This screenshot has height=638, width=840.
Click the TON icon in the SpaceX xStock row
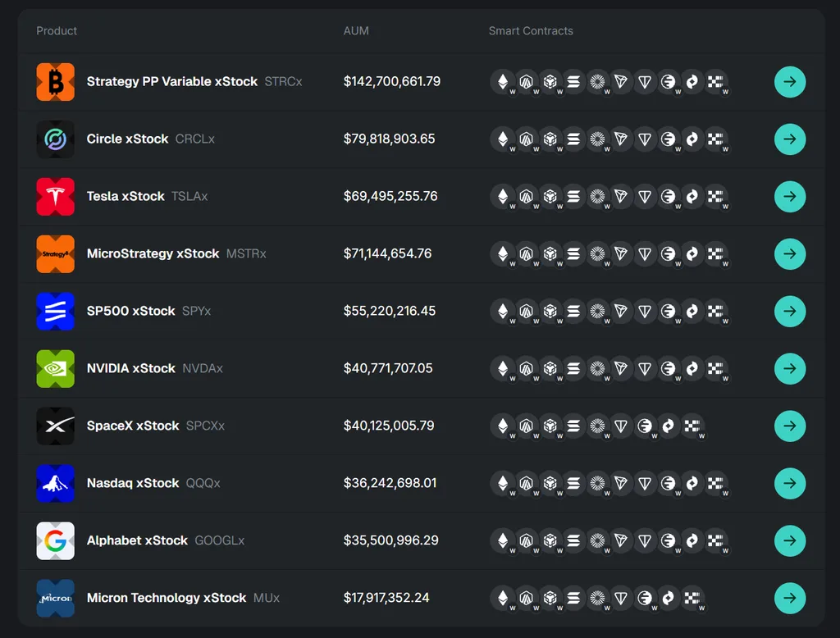click(620, 426)
